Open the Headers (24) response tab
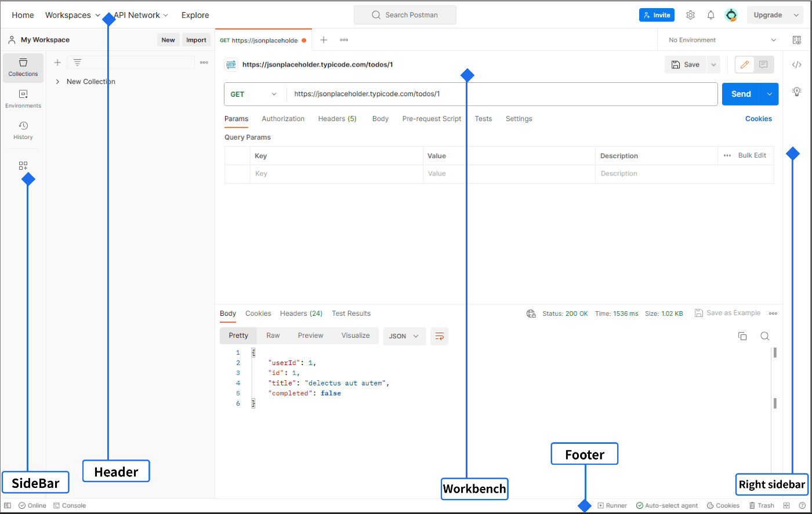The image size is (812, 514). pyautogui.click(x=301, y=313)
